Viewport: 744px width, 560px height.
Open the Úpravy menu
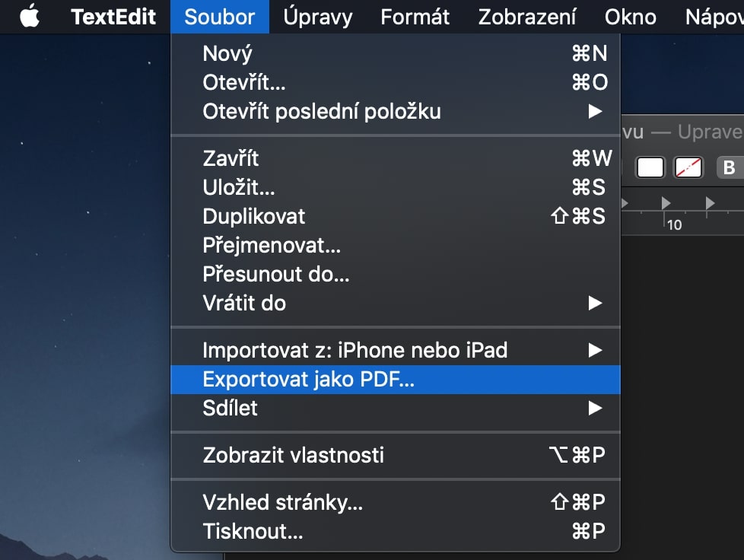coord(317,16)
